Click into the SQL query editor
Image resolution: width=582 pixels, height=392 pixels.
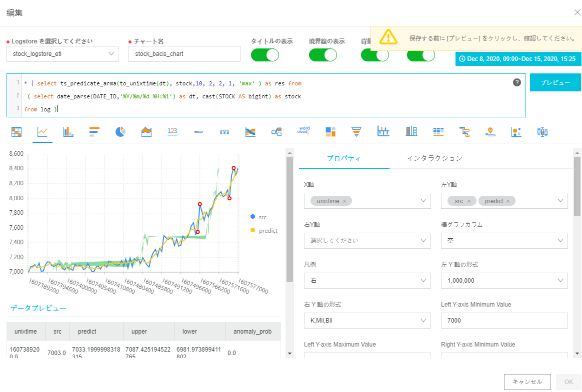click(x=266, y=95)
